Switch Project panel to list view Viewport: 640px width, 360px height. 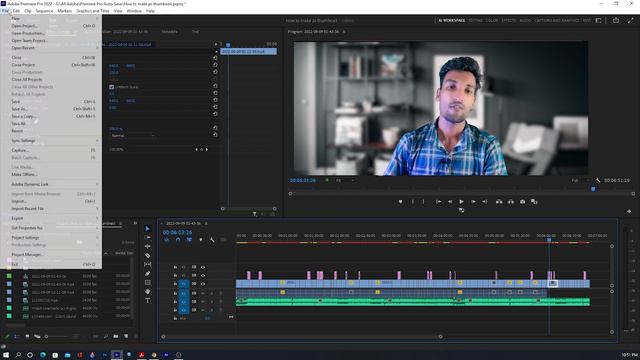(16, 336)
